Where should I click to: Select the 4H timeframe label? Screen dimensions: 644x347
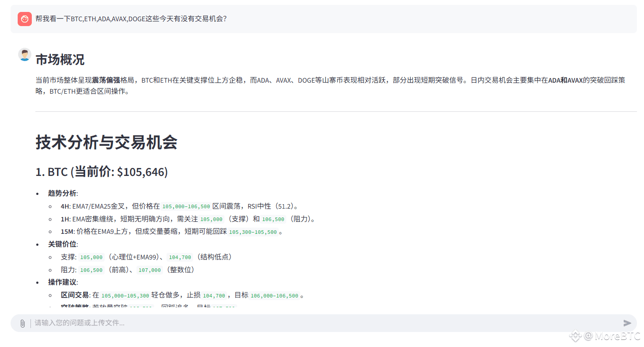(65, 206)
